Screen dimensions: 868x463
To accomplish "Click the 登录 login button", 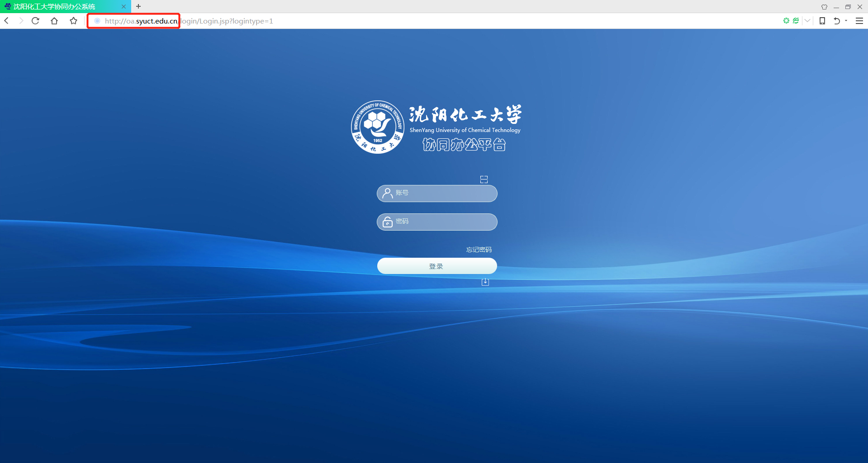I will click(x=437, y=266).
